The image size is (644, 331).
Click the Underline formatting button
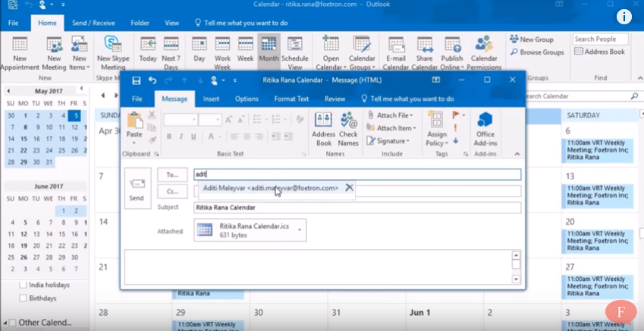point(193,137)
